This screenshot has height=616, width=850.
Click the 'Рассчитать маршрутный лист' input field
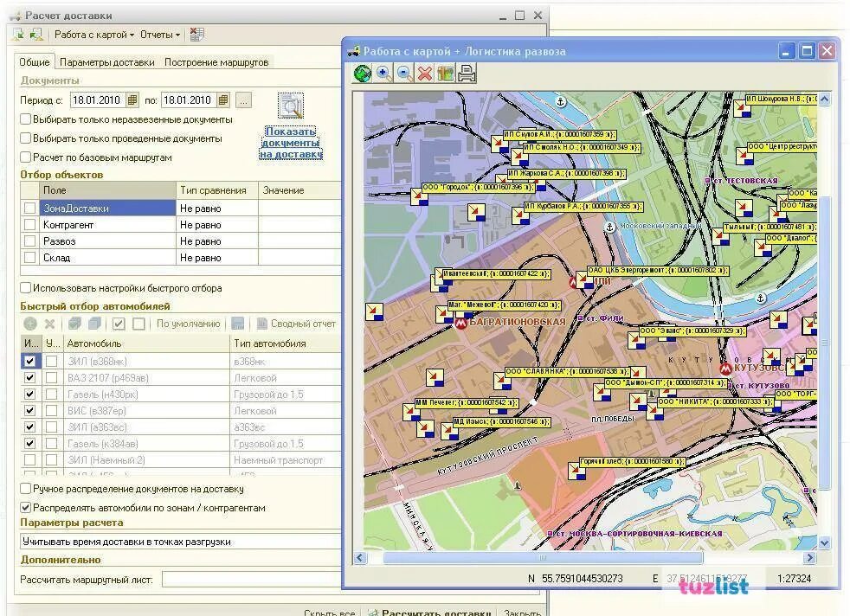coord(252,580)
